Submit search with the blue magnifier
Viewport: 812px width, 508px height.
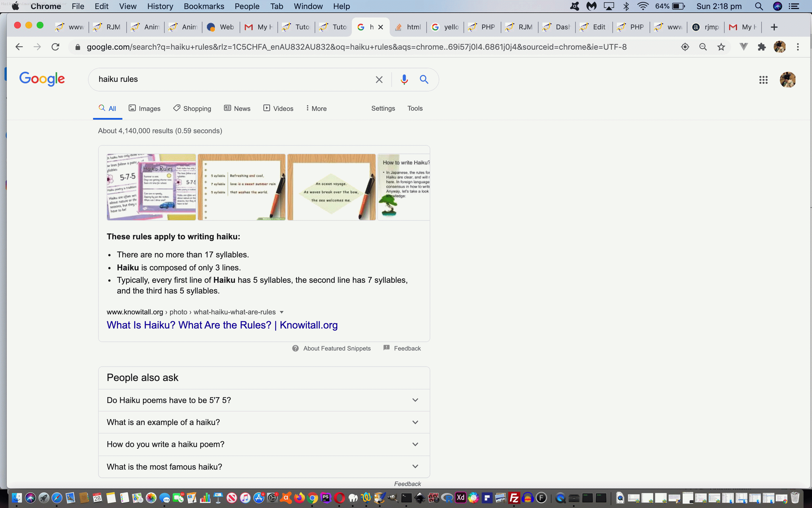pyautogui.click(x=424, y=80)
